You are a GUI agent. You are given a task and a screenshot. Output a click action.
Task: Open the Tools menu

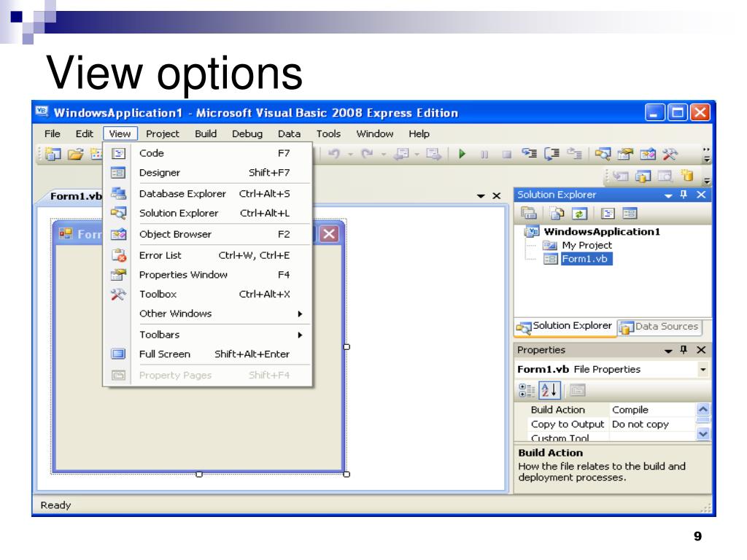pyautogui.click(x=329, y=134)
